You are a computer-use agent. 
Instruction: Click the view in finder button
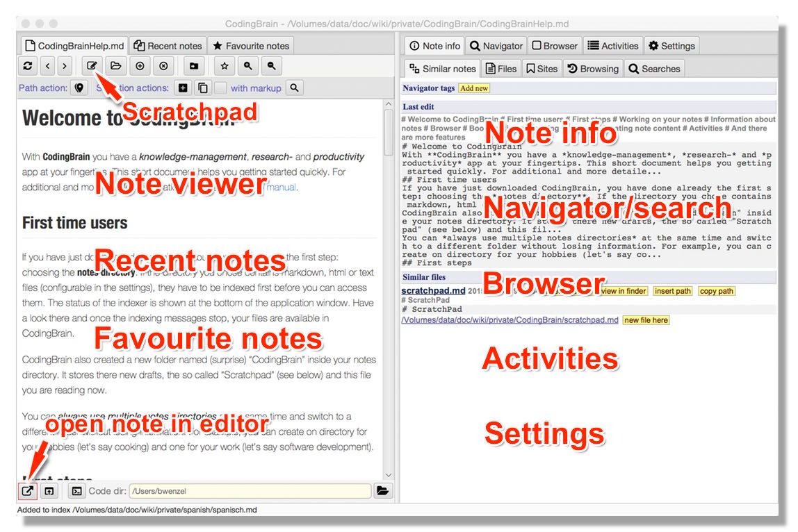tap(624, 291)
